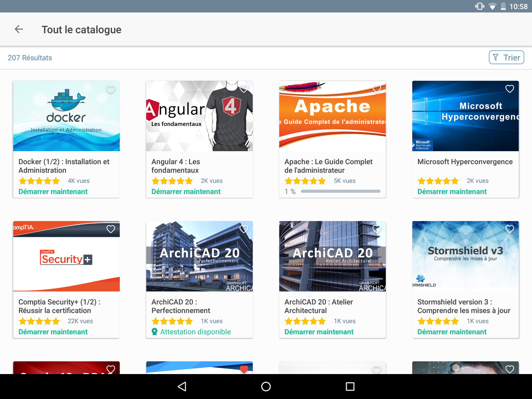Open Microsoft Hyperconvergence thumbnail
The width and height of the screenshot is (532, 399).
[x=465, y=116]
